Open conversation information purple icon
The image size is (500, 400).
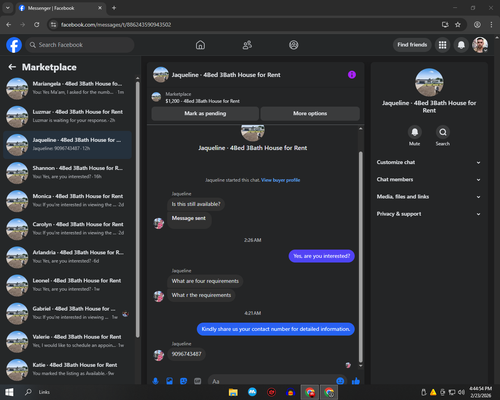[352, 75]
